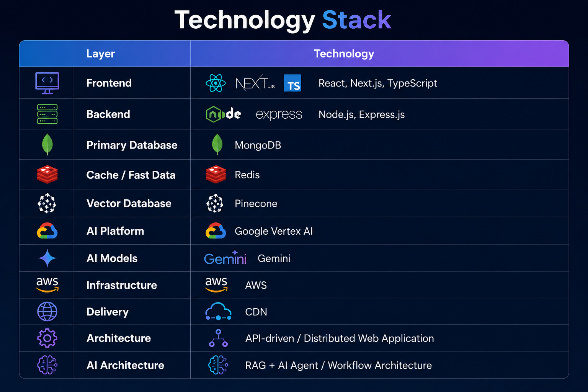588x392 pixels.
Task: Select the red stack icon beside Redis text
Action: 216,175
